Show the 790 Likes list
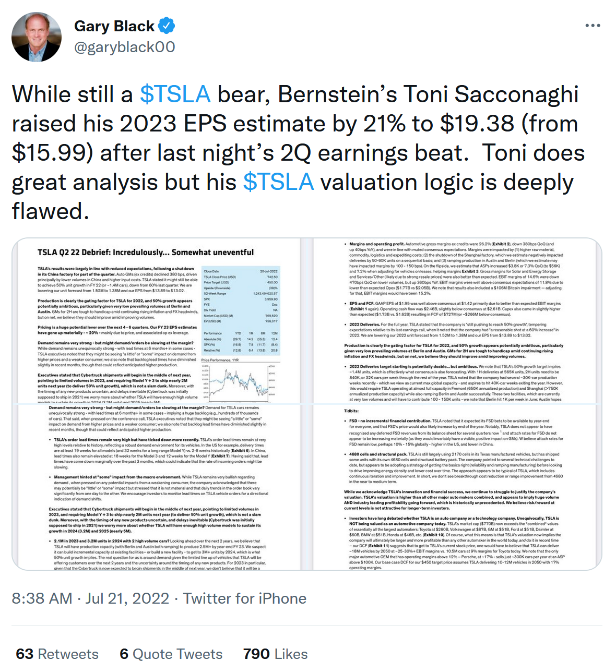This screenshot has height=672, width=616. (x=275, y=654)
